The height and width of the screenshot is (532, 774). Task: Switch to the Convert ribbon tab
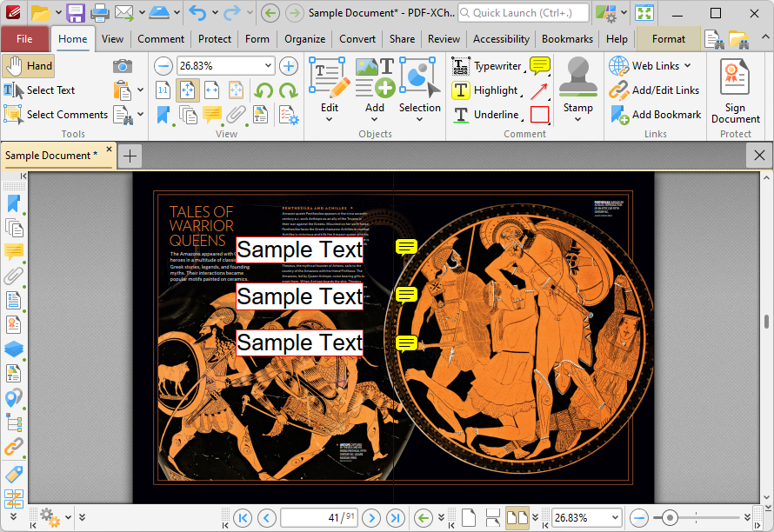click(x=357, y=39)
